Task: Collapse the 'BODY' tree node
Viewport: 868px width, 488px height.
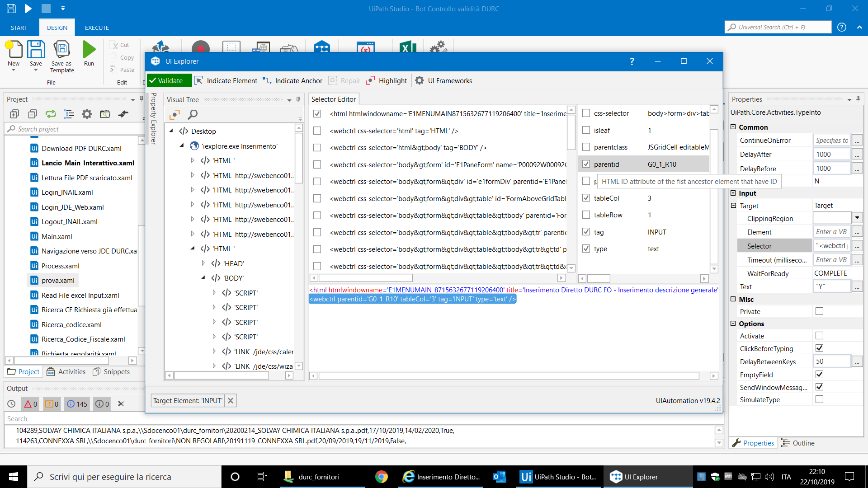Action: (203, 278)
